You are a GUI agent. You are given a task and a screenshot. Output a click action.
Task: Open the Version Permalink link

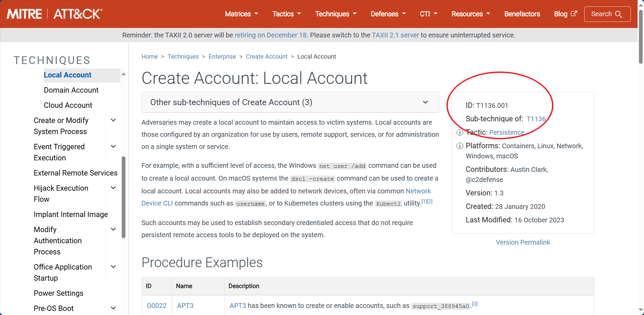click(x=523, y=242)
